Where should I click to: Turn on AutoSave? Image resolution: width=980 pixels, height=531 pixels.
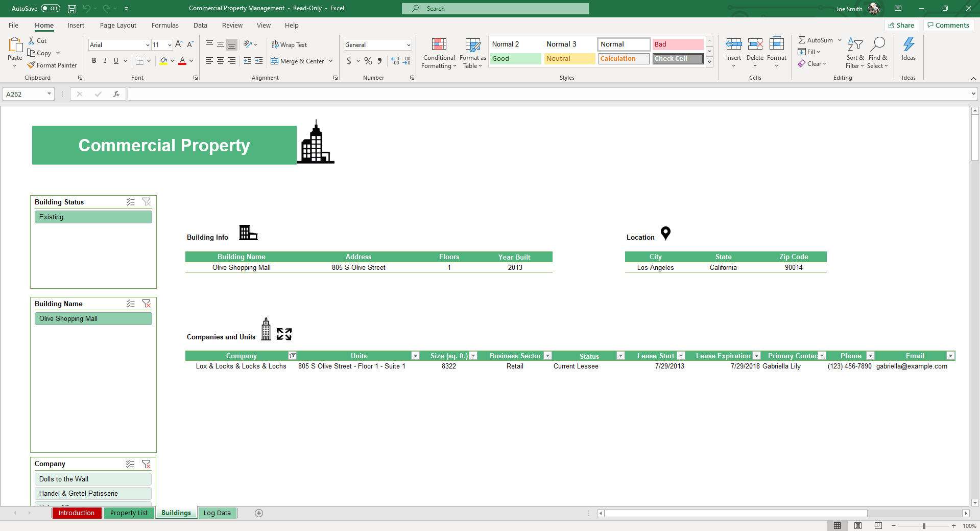pyautogui.click(x=50, y=8)
